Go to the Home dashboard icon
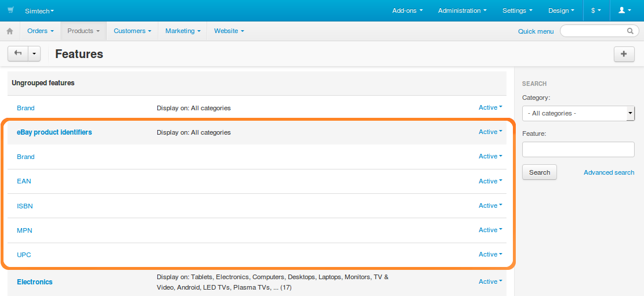Screen dimensions: 644x296 [10, 31]
